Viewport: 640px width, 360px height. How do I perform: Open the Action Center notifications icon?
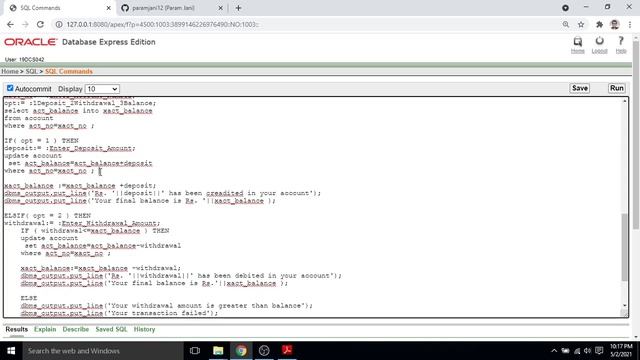599,351
